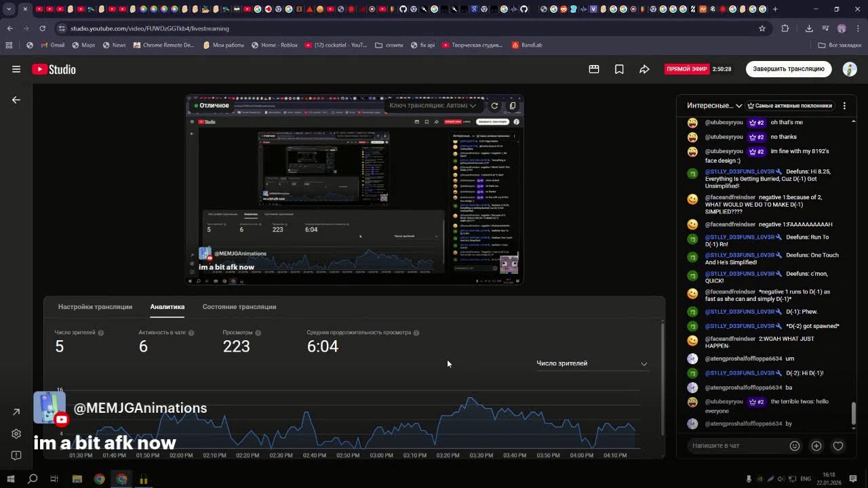Reload the page in Chrome
The image size is (868, 488).
[x=42, y=28]
